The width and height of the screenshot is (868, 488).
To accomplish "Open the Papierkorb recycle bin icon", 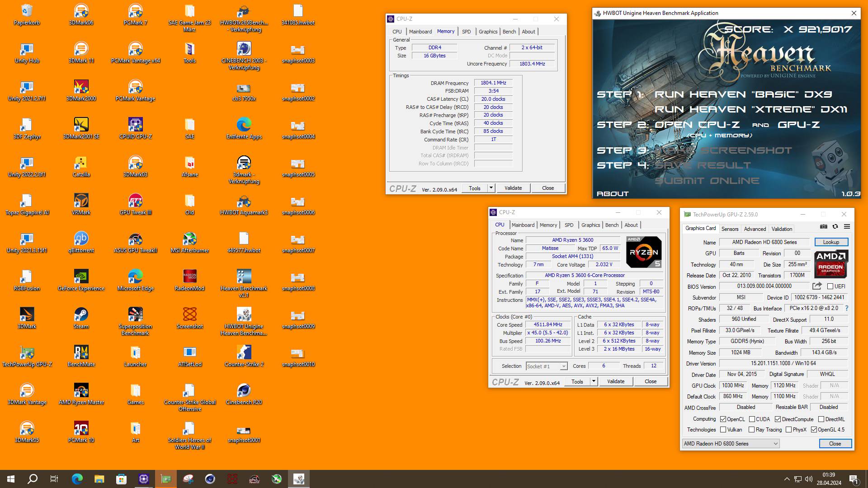I will [27, 14].
